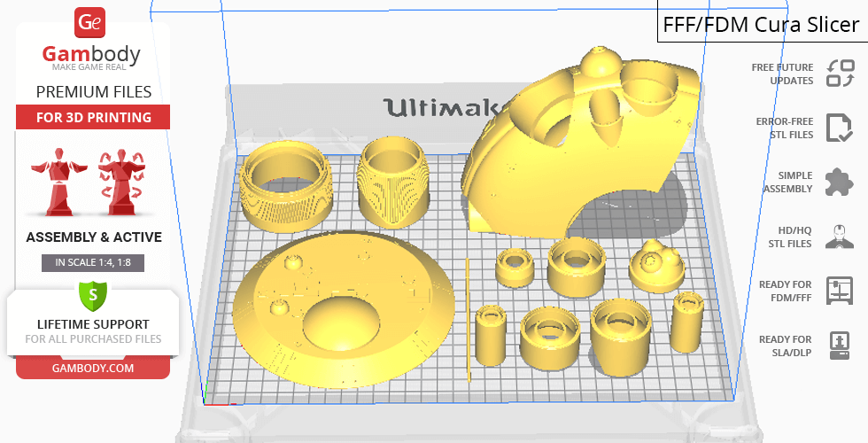This screenshot has width=868, height=443.
Task: Click the HD/HQ STL files figure icon
Action: point(839,237)
